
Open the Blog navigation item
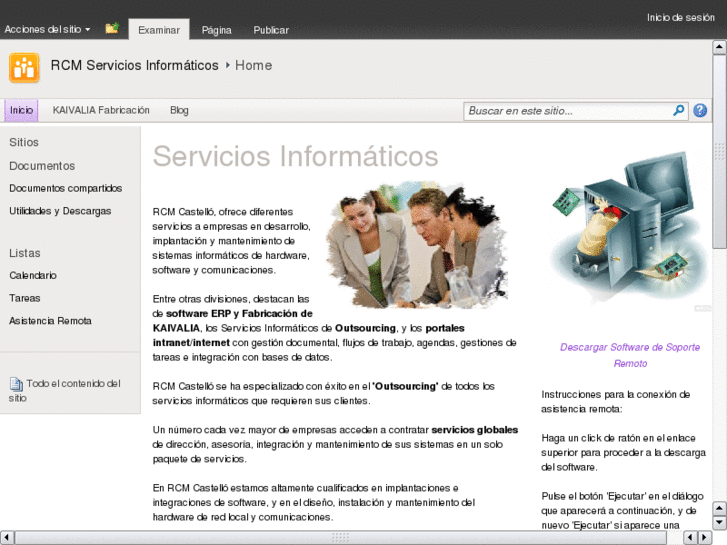click(179, 111)
